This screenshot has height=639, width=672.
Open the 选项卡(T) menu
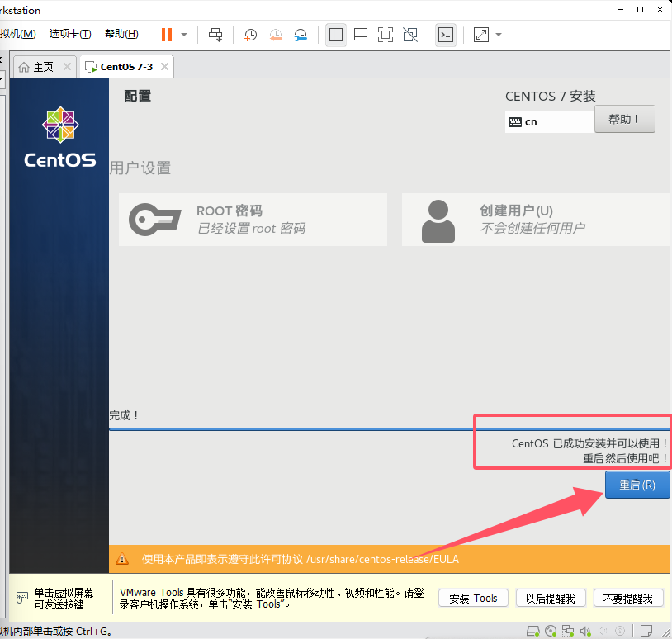(70, 34)
